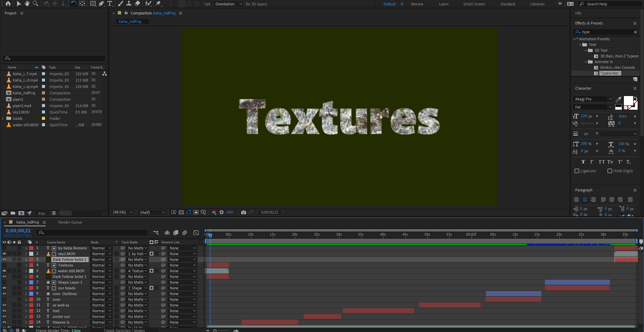Select the Horizontal Type tool
Viewport: 644px width, 332px height.
tap(110, 4)
